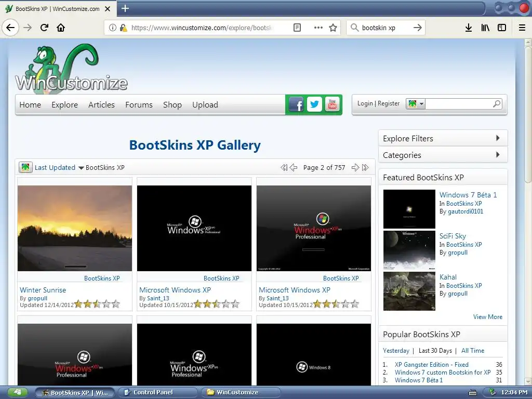
Task: Toggle the browser sidebar icon
Action: [502, 28]
